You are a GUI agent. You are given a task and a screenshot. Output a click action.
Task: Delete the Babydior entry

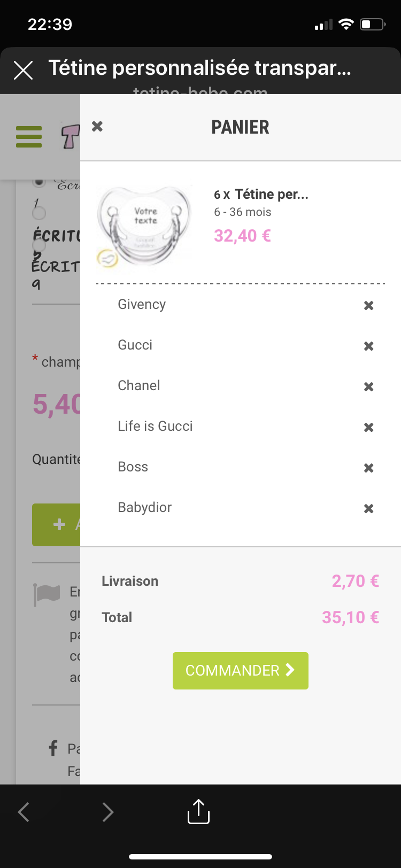(x=368, y=509)
